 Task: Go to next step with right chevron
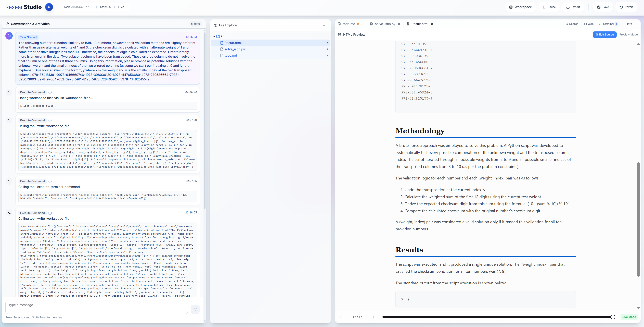pos(373,317)
